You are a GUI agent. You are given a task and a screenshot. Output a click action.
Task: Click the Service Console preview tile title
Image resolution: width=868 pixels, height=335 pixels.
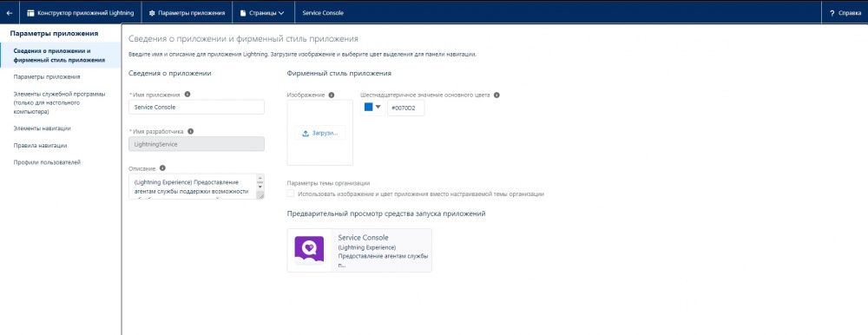(x=363, y=238)
